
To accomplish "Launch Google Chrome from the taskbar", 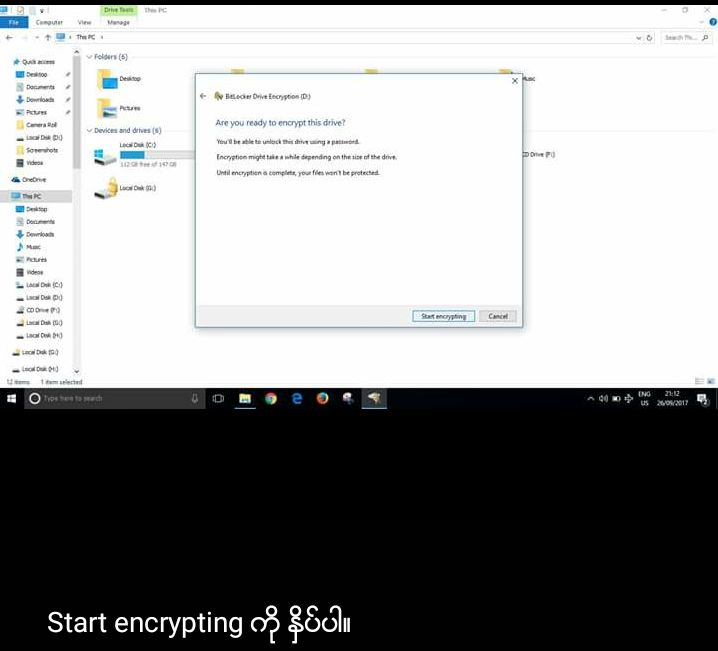I will tap(271, 398).
